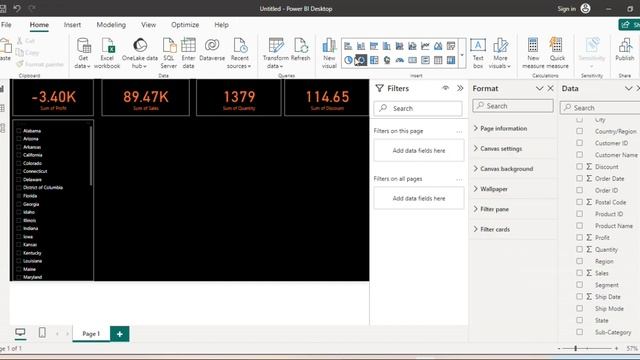Insert a pie chart visual
The image size is (640, 360).
348,60
